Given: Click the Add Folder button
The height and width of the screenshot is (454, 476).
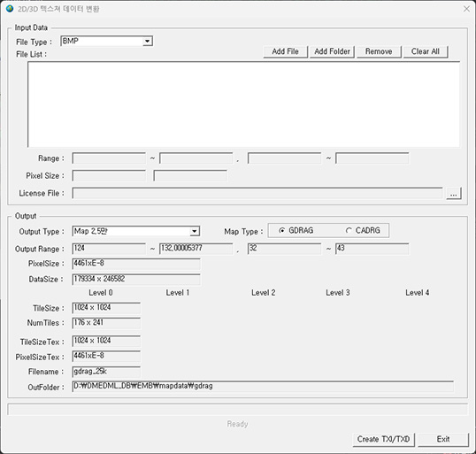Looking at the screenshot, I should tap(332, 51).
